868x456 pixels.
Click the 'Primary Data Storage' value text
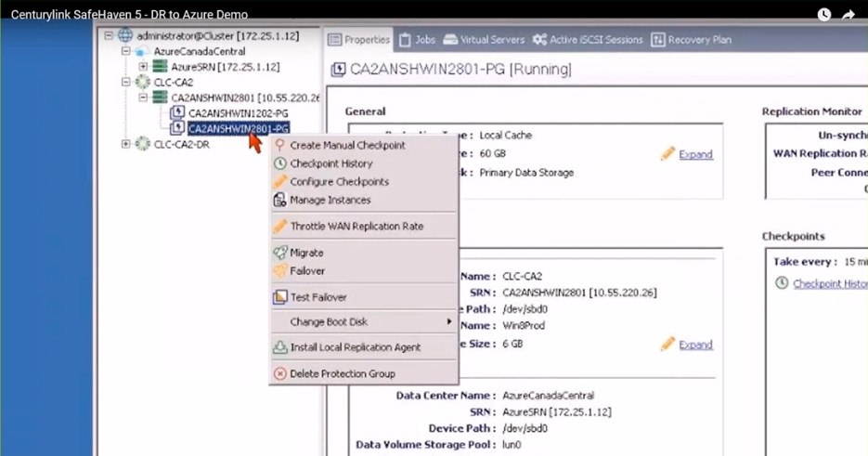click(526, 173)
